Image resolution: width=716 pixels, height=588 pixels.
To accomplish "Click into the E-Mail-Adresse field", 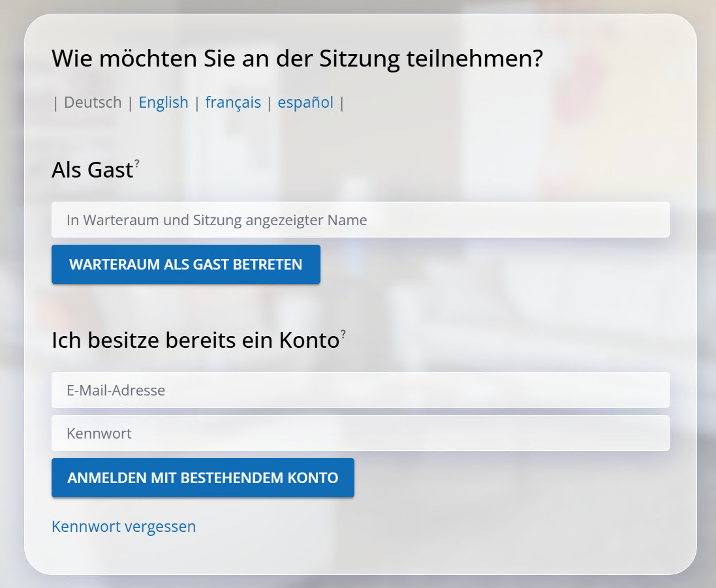I will (360, 390).
